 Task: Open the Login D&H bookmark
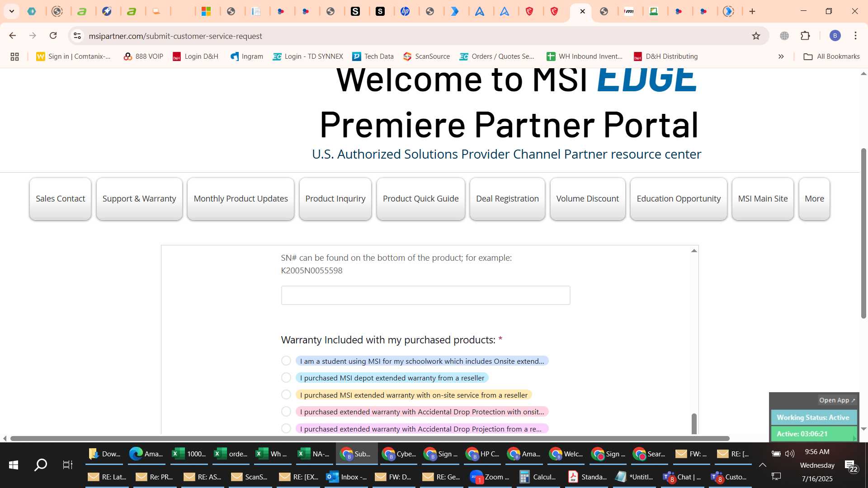tap(195, 56)
